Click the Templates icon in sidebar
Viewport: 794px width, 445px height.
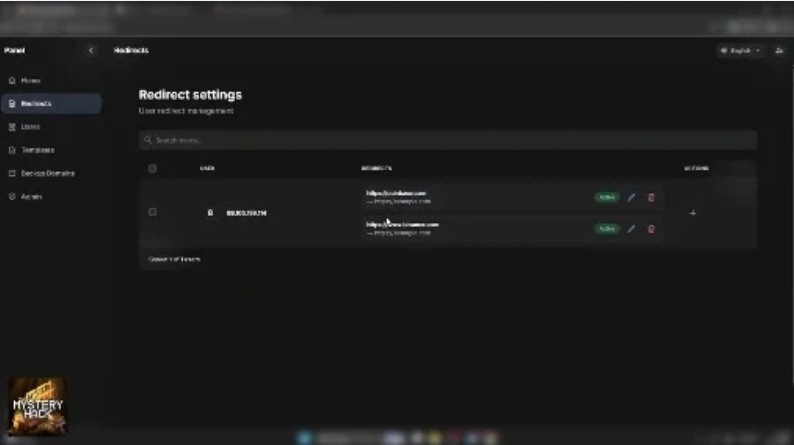click(x=12, y=150)
